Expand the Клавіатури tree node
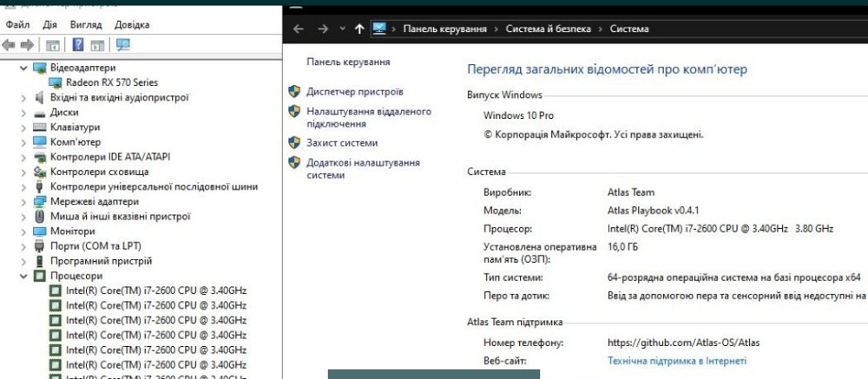The image size is (868, 379). coord(23,127)
